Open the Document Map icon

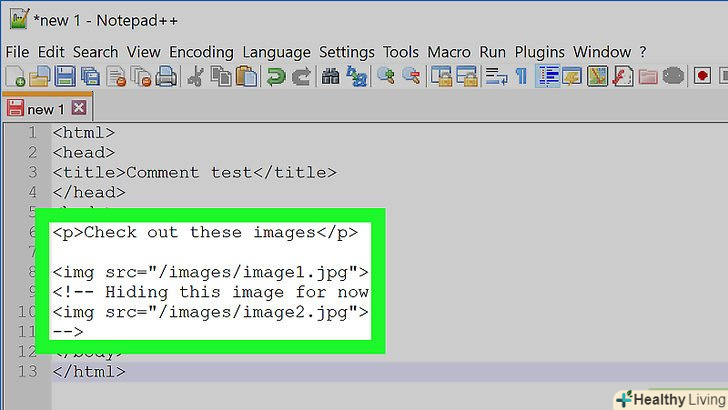point(597,76)
